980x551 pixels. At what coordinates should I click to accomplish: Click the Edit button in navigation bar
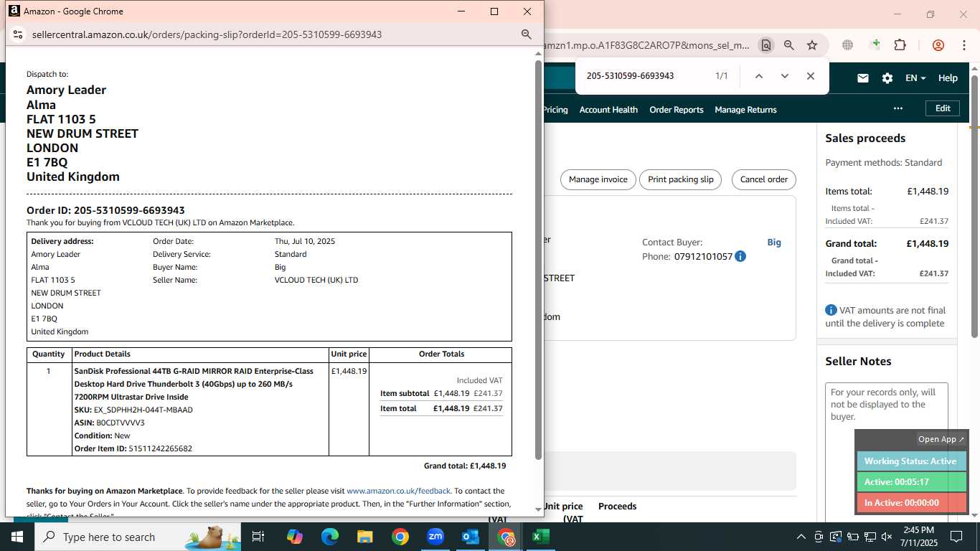tap(943, 108)
